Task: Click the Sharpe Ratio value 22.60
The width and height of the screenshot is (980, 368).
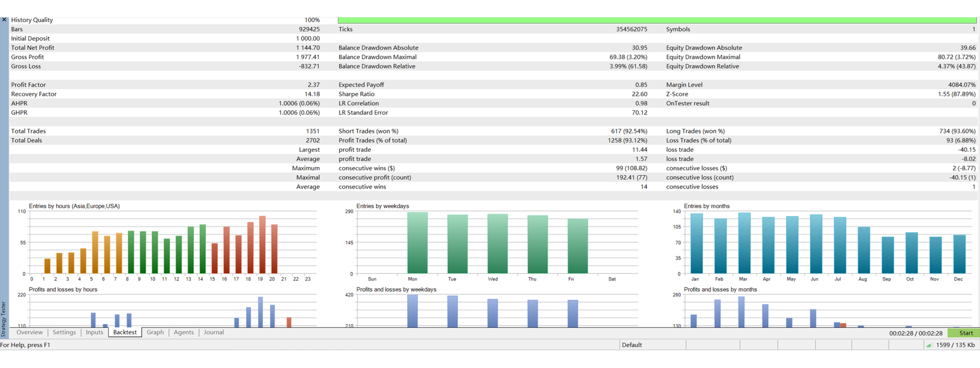Action: 640,94
